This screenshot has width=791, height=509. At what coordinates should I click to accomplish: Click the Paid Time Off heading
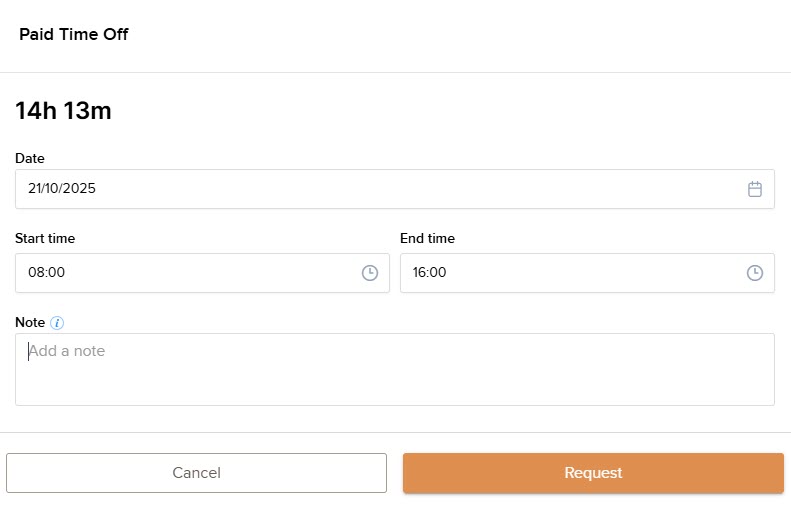click(x=74, y=35)
